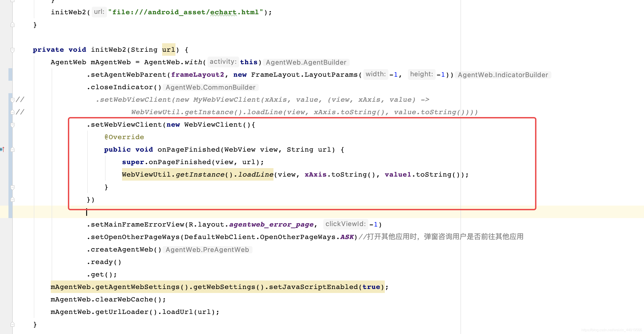Click fold end marker at initWeb2 closing brace

[x=12, y=324]
